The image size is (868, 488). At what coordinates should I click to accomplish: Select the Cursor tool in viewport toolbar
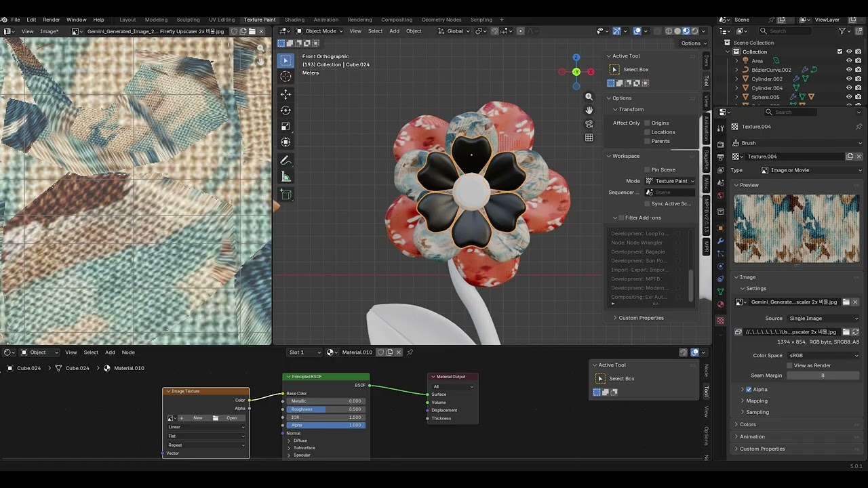pos(285,77)
